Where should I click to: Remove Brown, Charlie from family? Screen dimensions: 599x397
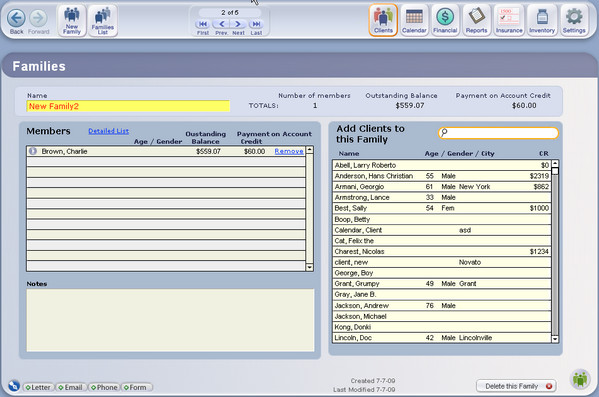coord(289,151)
